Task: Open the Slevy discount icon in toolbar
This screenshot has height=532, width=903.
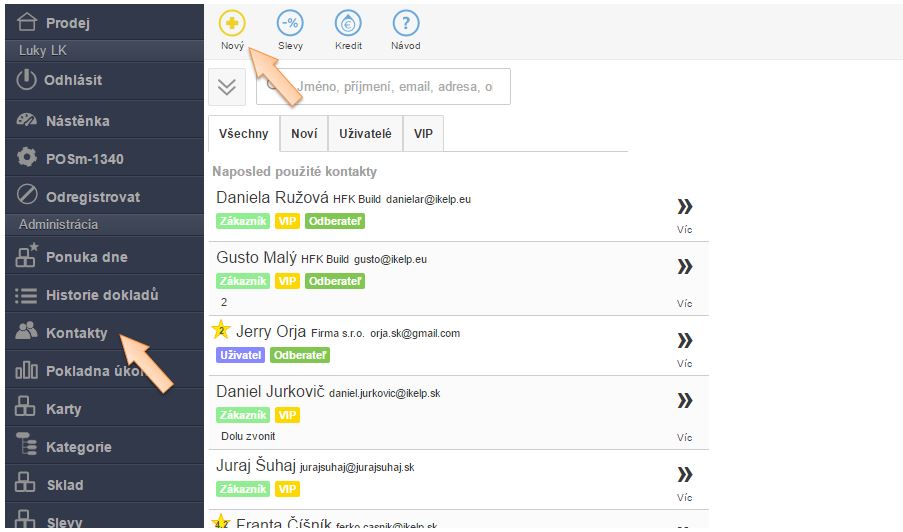Action: click(290, 23)
